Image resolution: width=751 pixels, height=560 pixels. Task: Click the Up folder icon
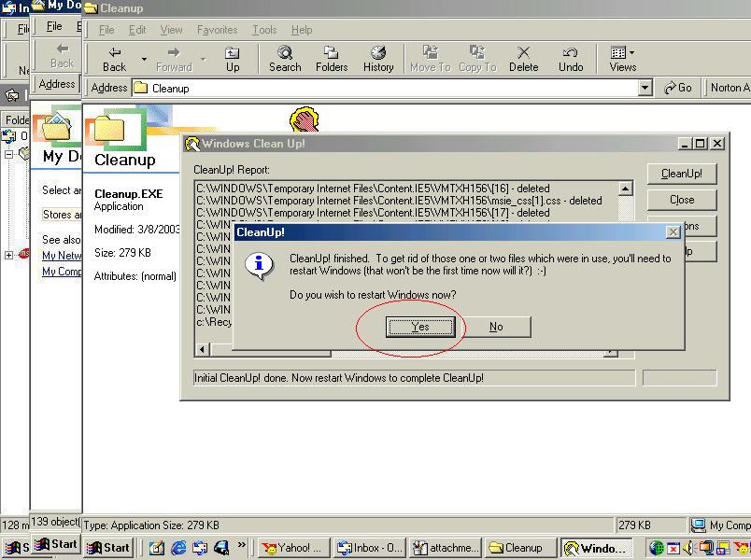pos(233,59)
